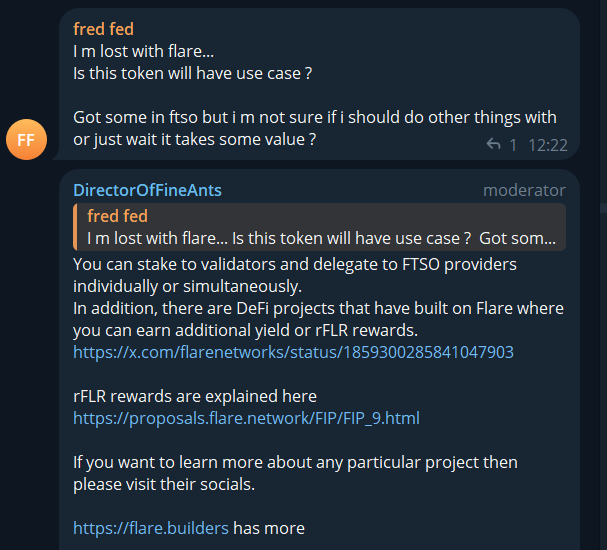Click the 'rFLR rewards are explained here' text
The height and width of the screenshot is (550, 607).
click(x=195, y=396)
